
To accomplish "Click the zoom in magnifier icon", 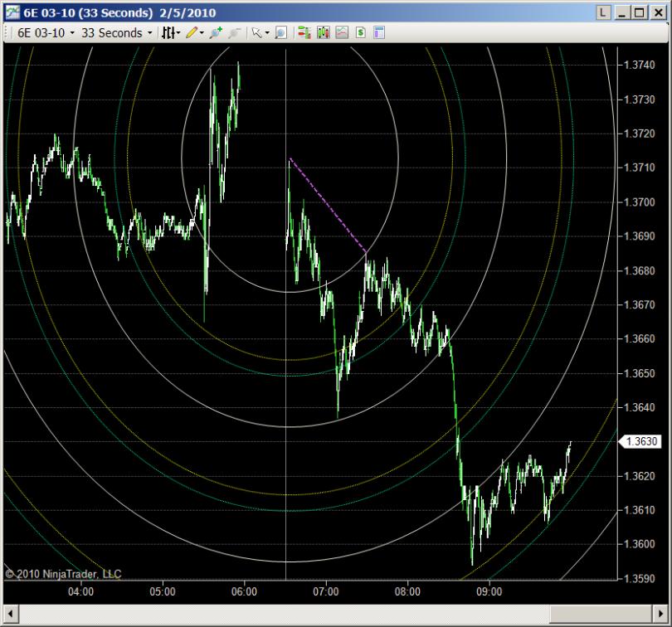I will pos(215,32).
